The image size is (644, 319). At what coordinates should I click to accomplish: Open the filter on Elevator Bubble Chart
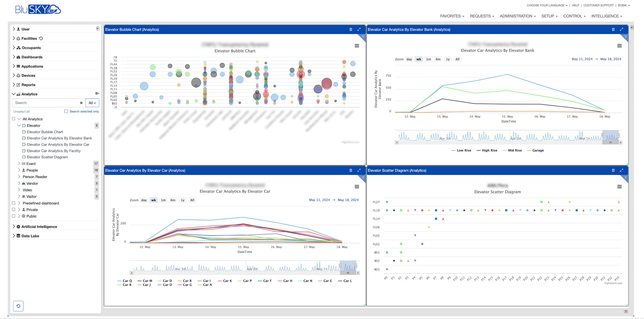coord(363,37)
